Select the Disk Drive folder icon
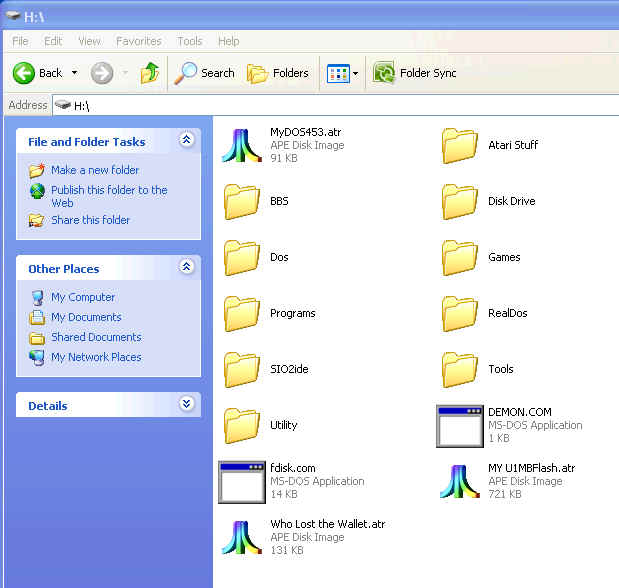619x588 pixels. click(x=459, y=201)
